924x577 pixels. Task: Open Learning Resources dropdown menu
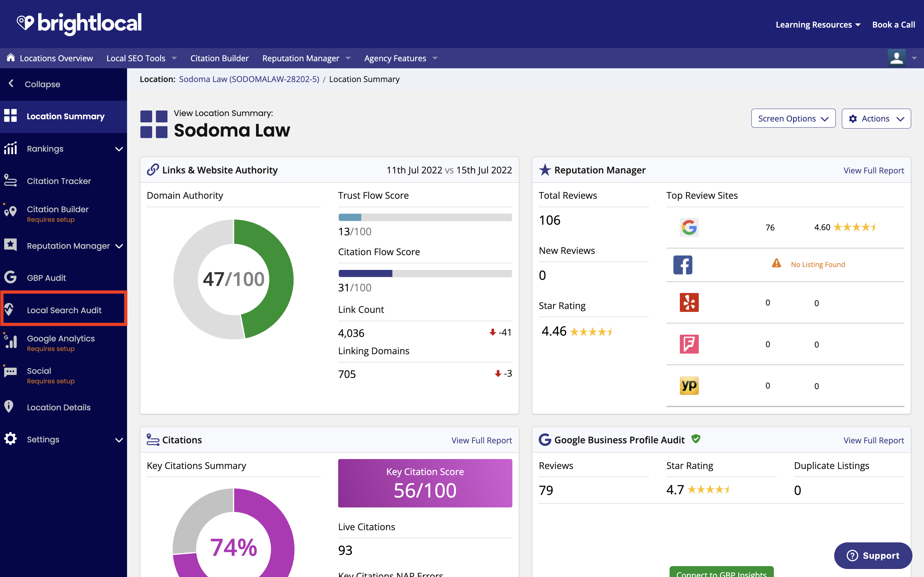(818, 24)
